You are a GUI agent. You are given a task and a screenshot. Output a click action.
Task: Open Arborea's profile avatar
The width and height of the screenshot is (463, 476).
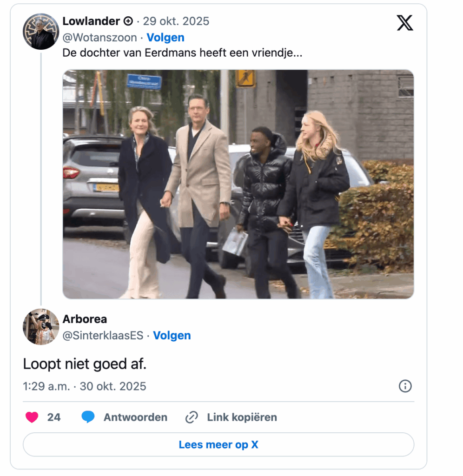pyautogui.click(x=41, y=327)
